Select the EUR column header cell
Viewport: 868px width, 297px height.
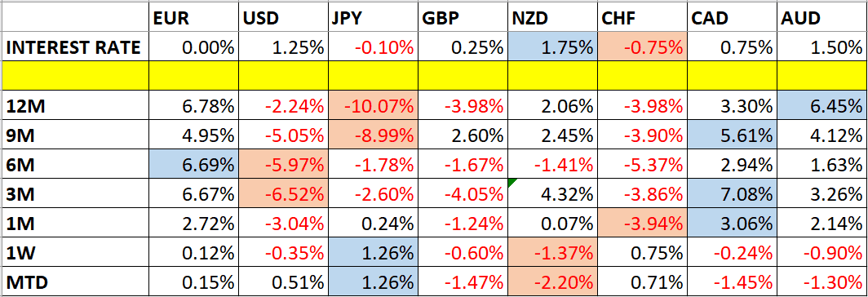pyautogui.click(x=193, y=18)
